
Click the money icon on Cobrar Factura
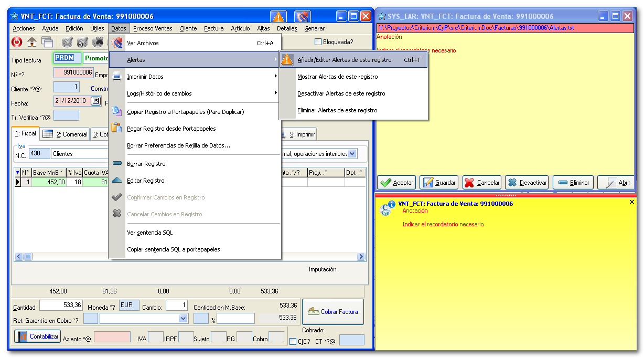click(x=314, y=311)
